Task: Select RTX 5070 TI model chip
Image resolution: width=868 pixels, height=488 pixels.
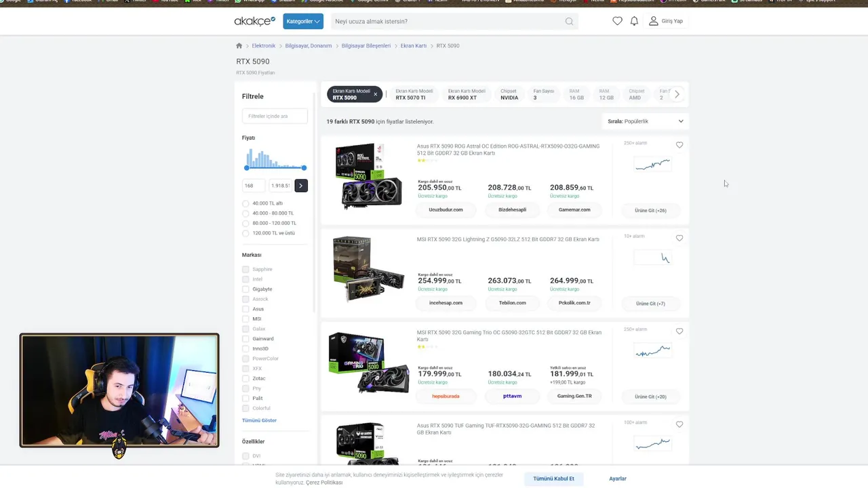Action: (414, 94)
